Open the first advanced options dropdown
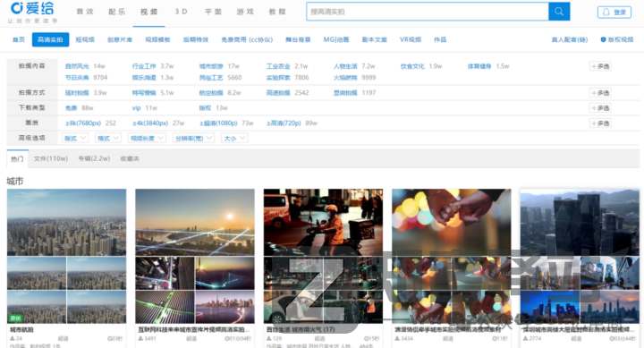This screenshot has height=348, width=644. (x=75, y=138)
